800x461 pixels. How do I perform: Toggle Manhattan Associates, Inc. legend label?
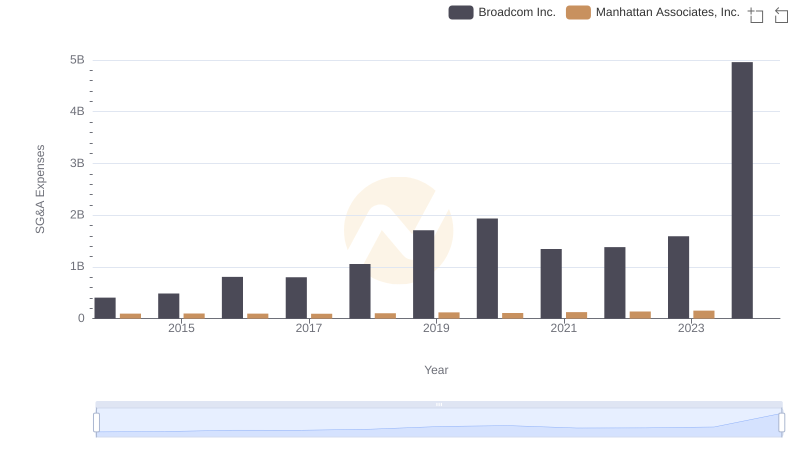click(667, 12)
